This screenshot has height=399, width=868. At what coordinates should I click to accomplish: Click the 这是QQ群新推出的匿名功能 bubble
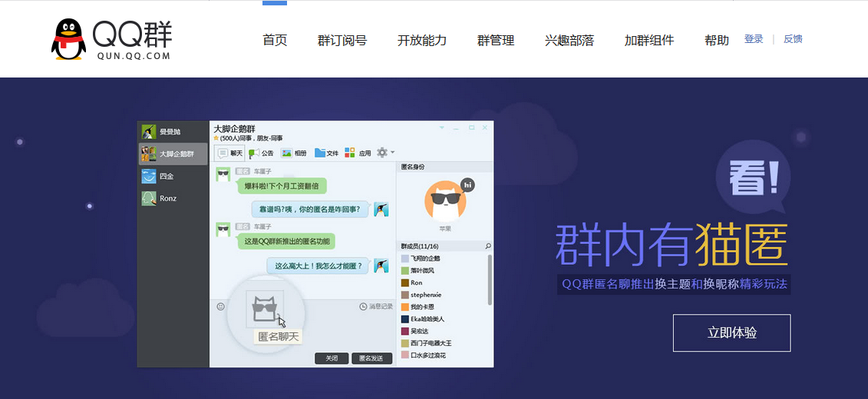tap(285, 241)
